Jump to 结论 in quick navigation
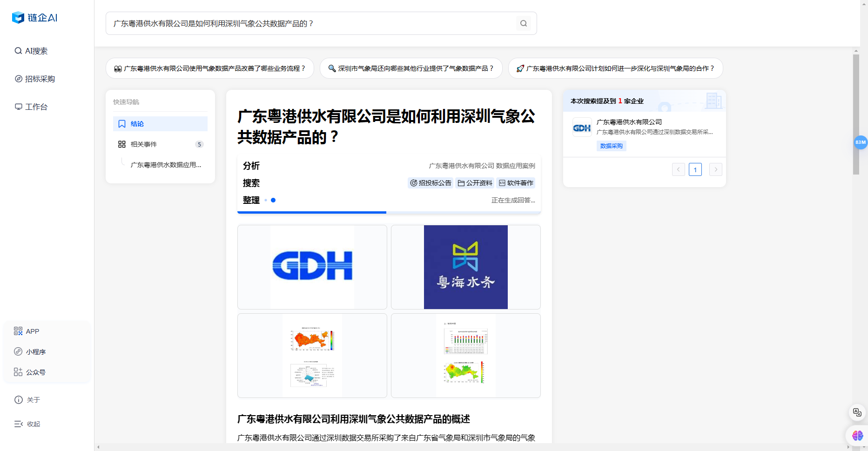This screenshot has height=451, width=868. 160,124
